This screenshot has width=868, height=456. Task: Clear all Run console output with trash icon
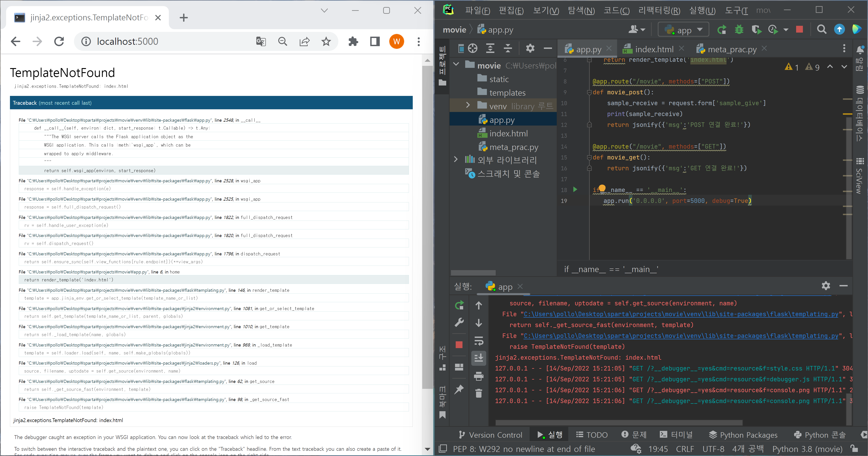tap(479, 393)
